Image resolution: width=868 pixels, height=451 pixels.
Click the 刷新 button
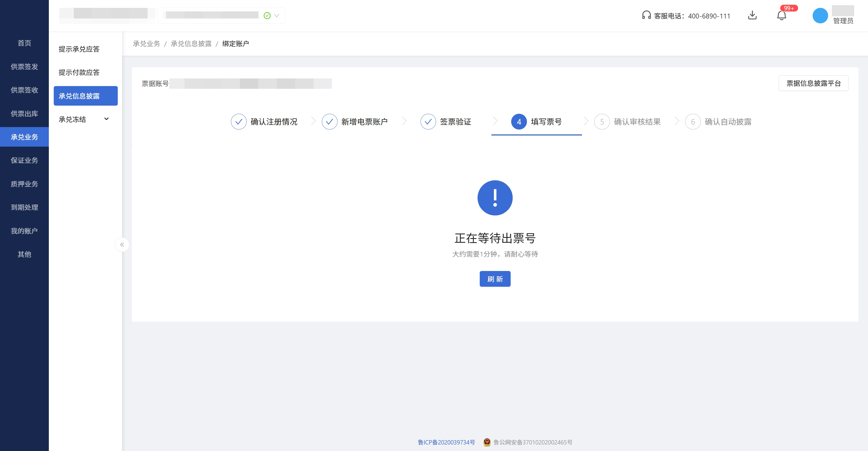tap(495, 279)
